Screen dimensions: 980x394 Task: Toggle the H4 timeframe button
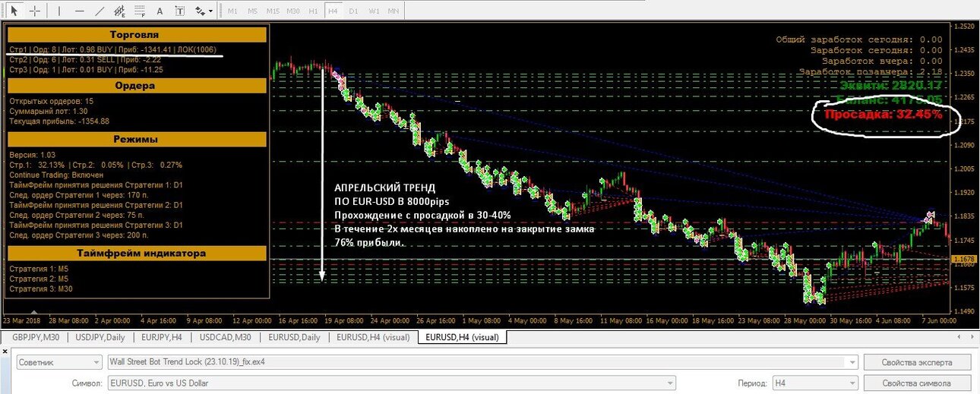click(x=333, y=11)
